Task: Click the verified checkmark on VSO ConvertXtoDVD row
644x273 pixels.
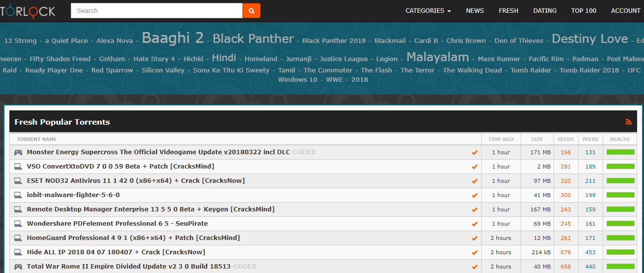Action: pyautogui.click(x=474, y=167)
